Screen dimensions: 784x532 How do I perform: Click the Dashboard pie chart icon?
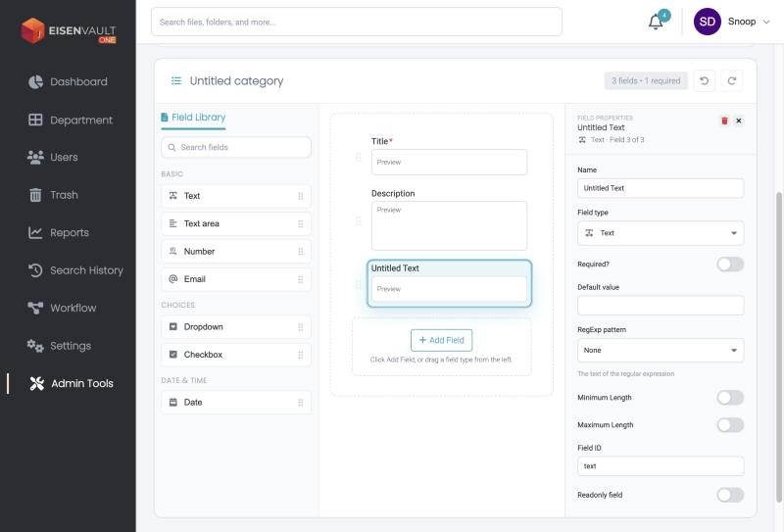(35, 82)
